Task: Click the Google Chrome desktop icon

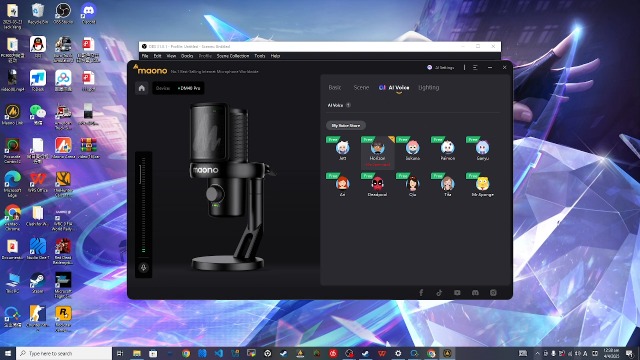Action: [x=13, y=217]
